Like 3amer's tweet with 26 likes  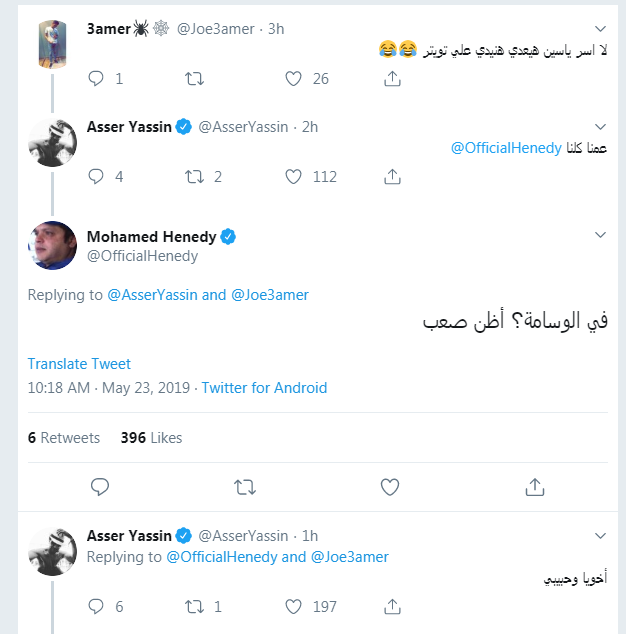(294, 78)
